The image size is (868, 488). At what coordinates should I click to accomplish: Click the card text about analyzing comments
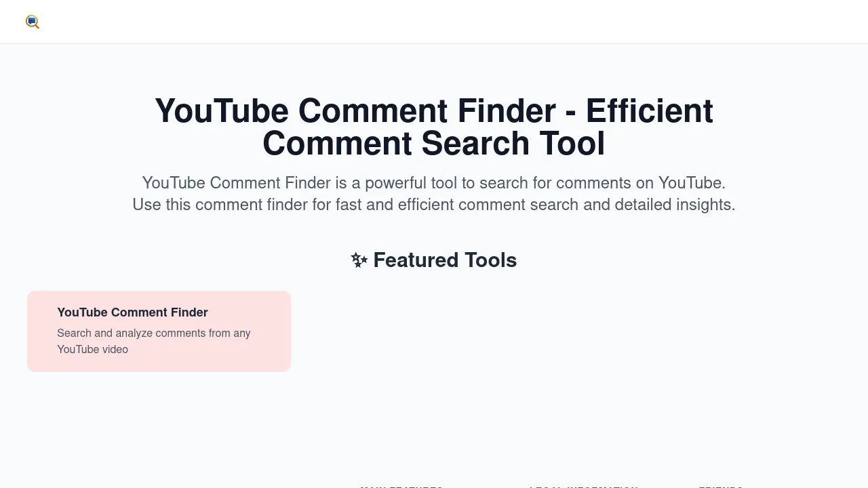(153, 341)
